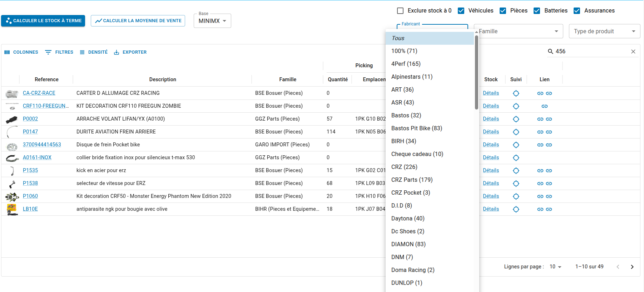
Task: Choose Alpinestars (11) from Fabricant list
Action: 412,77
